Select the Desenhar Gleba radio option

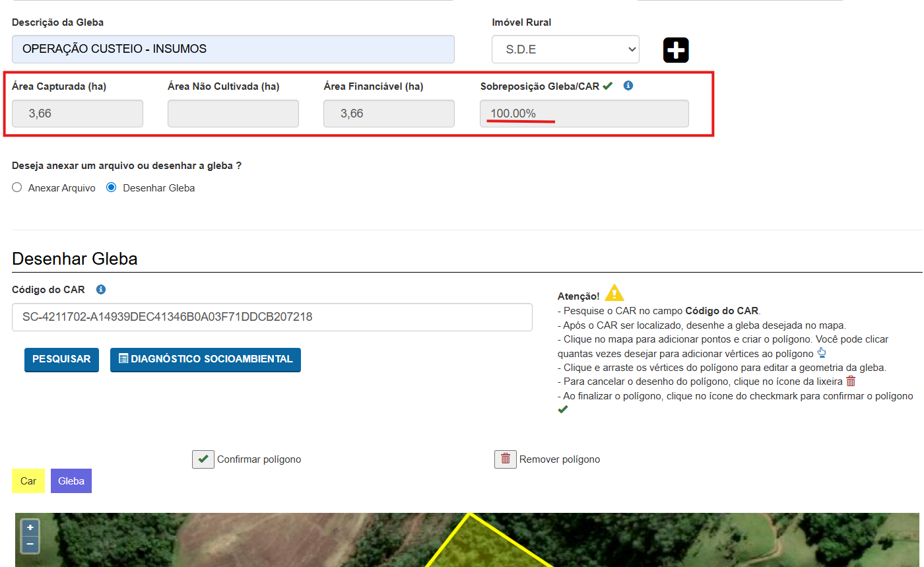pyautogui.click(x=112, y=188)
